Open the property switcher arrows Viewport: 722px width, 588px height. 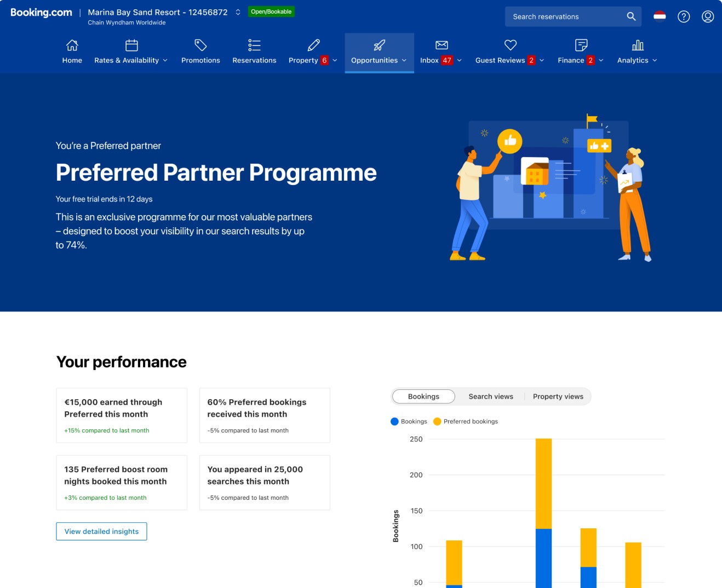tap(238, 12)
